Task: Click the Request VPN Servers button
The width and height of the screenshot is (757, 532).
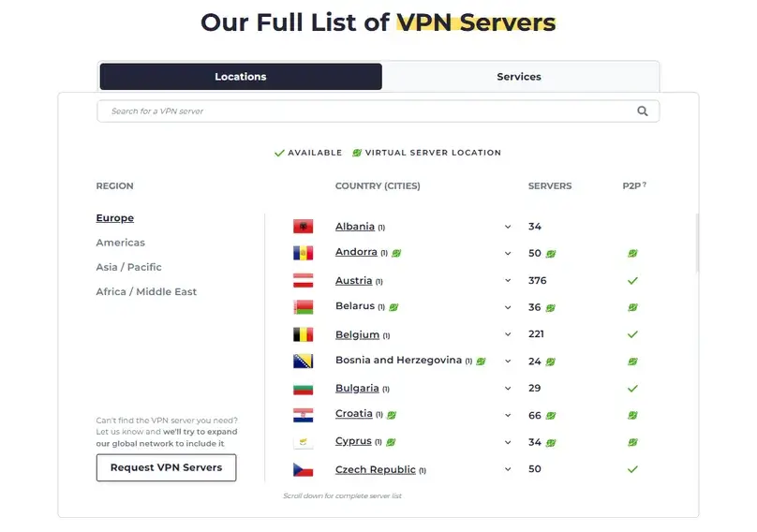Action: click(x=166, y=467)
